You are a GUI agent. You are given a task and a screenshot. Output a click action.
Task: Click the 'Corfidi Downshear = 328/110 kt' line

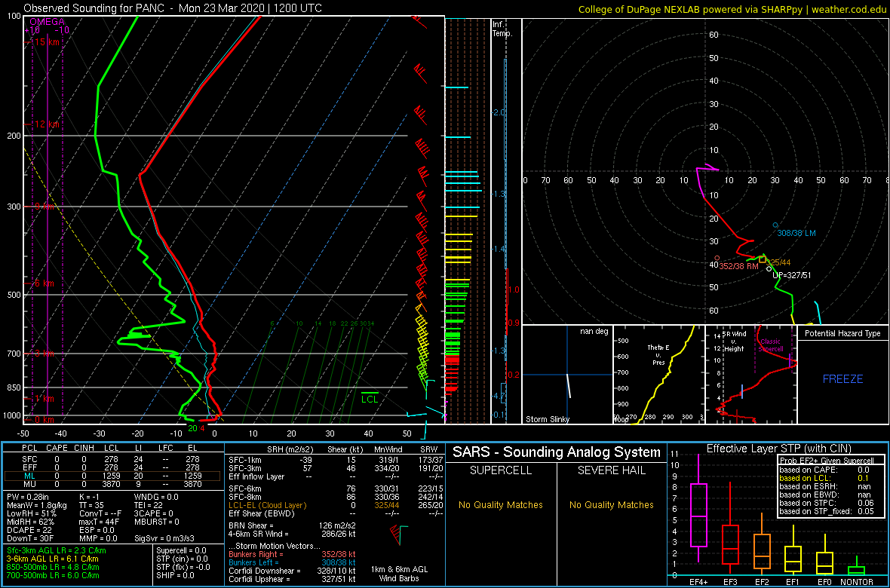293,571
